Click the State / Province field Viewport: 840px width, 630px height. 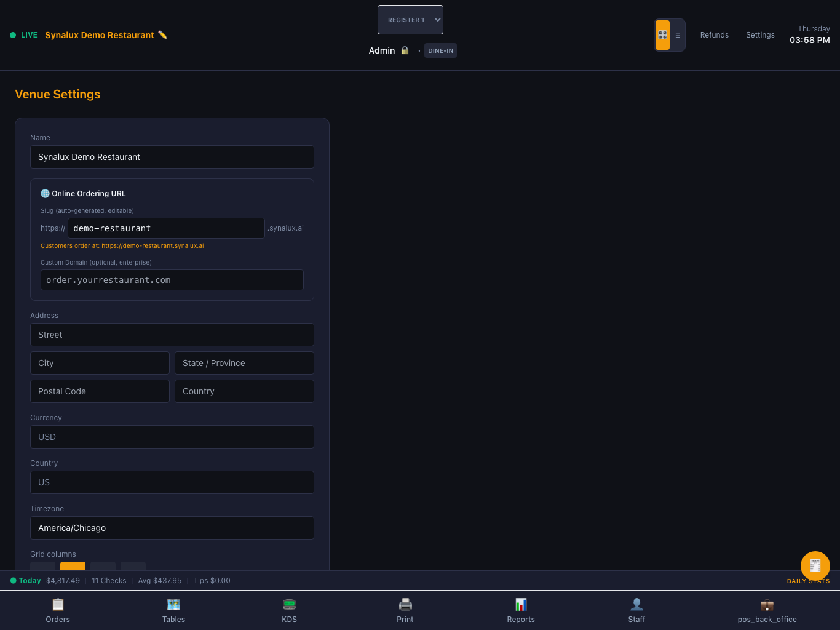point(244,363)
